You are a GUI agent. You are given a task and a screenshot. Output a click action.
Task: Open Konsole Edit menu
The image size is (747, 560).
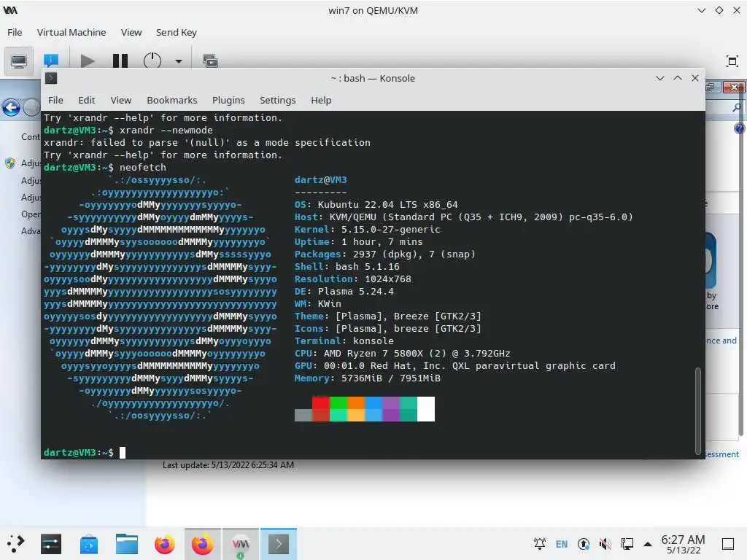pyautogui.click(x=87, y=100)
